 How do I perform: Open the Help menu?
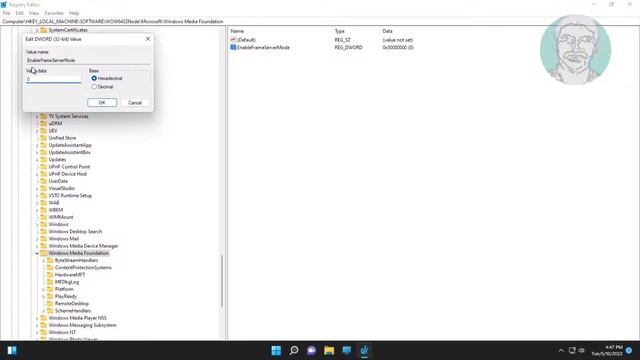pos(74,13)
